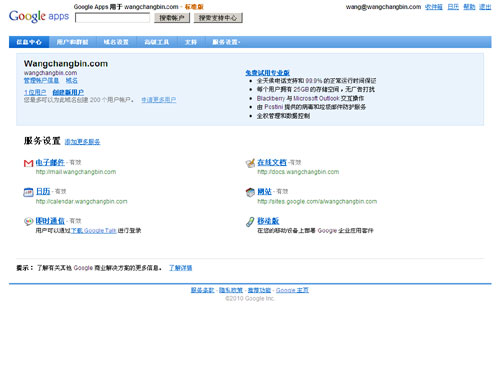Open the 日历 service settings link
The width and height of the screenshot is (500, 375).
tap(43, 191)
